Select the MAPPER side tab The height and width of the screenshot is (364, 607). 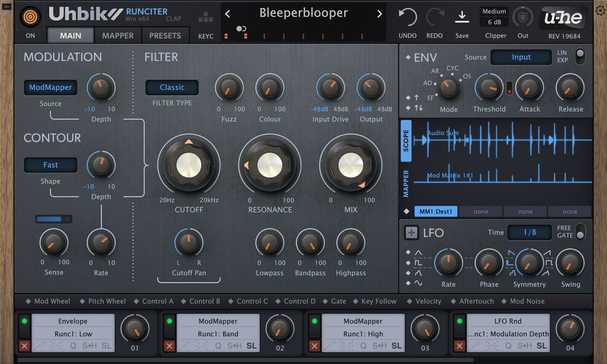(406, 184)
